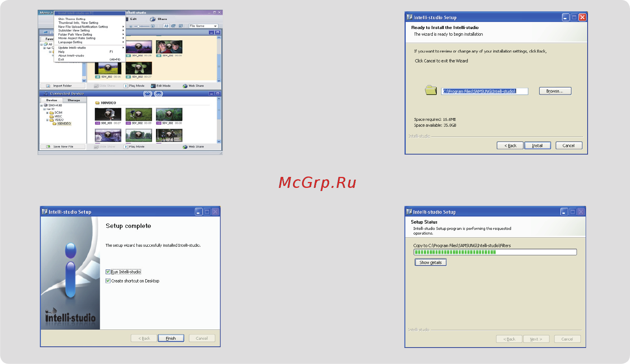Viewport: 630px width, 364px height.
Task: Click Web Share in Connected Device panel
Action: click(x=193, y=147)
